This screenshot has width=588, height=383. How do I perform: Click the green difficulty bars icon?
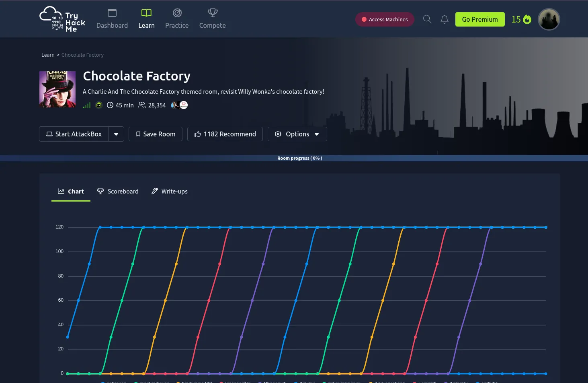[x=87, y=105]
